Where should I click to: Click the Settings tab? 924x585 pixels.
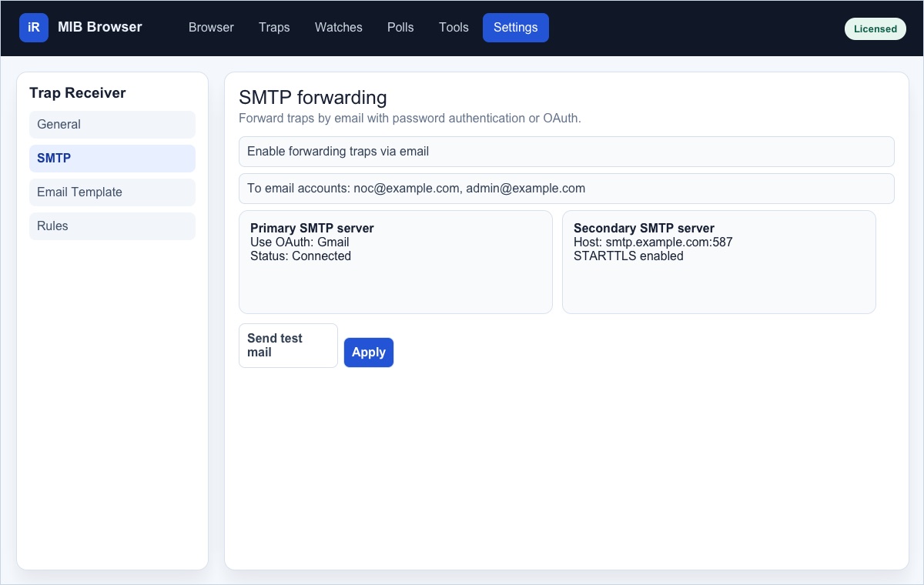pos(516,28)
